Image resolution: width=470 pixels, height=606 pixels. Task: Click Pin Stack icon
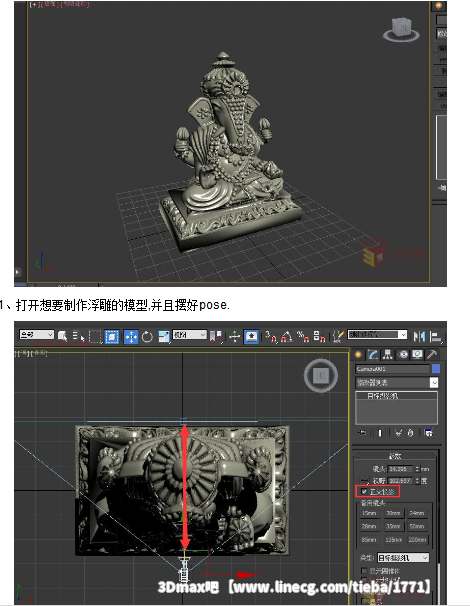(362, 433)
